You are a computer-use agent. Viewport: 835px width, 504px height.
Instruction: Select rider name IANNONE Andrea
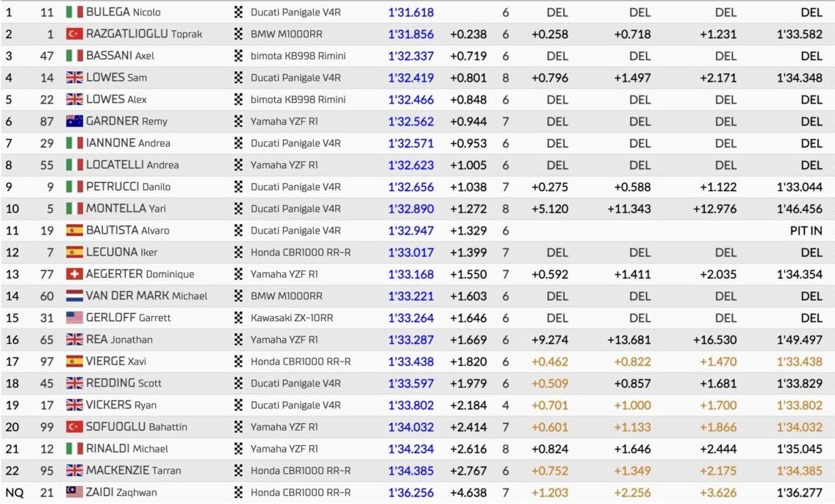tap(129, 143)
